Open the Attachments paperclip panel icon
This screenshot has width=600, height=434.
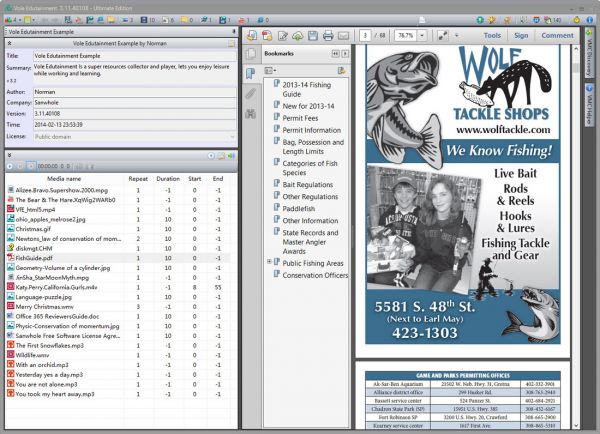[250, 94]
